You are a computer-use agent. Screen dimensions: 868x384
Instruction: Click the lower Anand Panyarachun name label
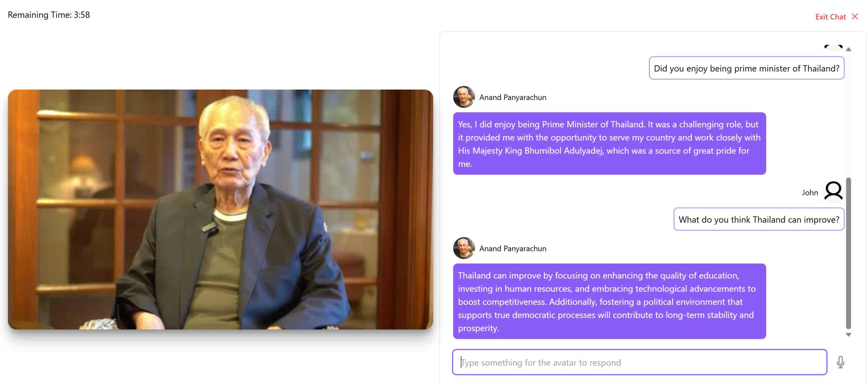coord(512,248)
